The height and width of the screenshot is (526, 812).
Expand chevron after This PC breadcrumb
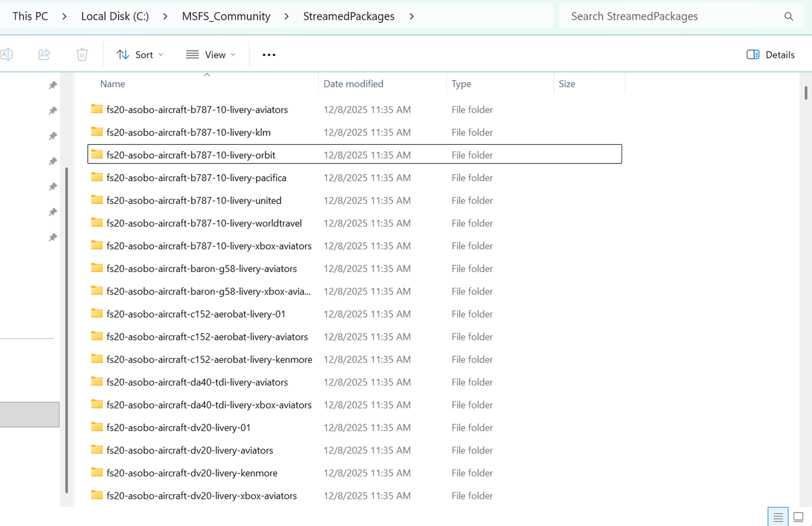click(x=65, y=17)
